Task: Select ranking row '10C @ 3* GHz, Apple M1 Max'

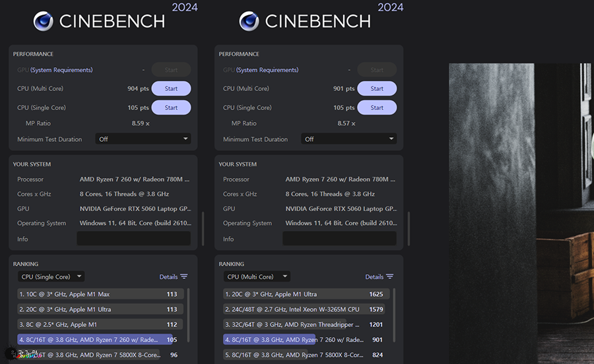Action: (x=100, y=294)
